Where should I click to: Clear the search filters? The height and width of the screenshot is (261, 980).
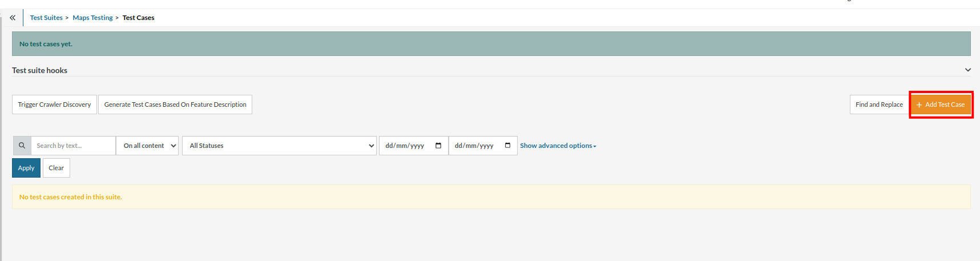tap(56, 168)
